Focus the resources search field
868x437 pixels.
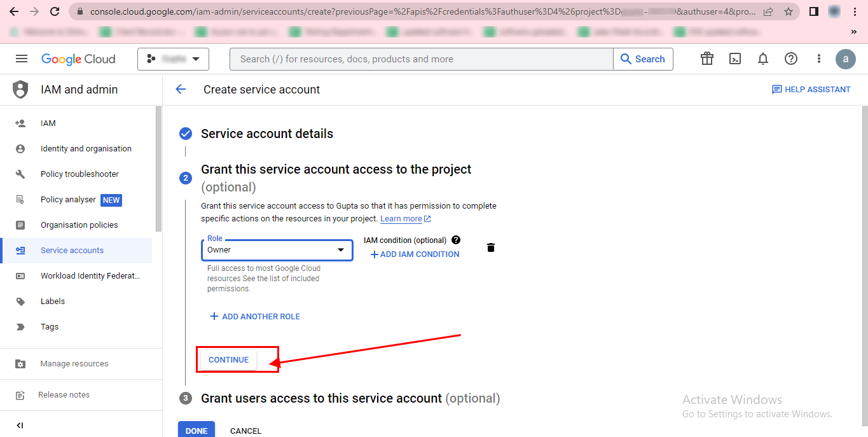[420, 59]
